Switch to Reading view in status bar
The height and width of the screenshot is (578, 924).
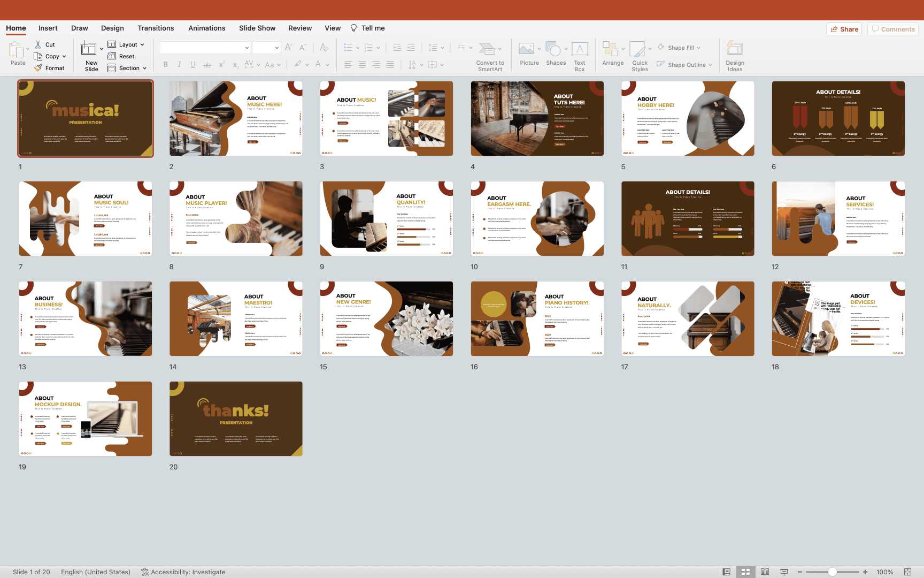point(765,572)
